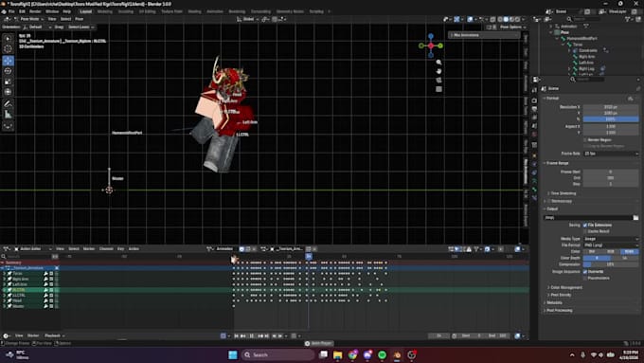The width and height of the screenshot is (644, 363).
Task: Click the pan hand icon in viewport
Action: [x=438, y=71]
